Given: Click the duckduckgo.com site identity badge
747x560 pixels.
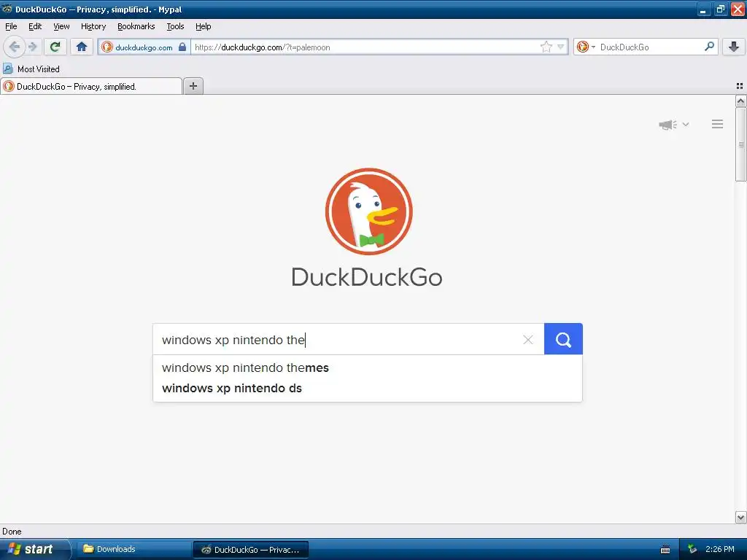Looking at the screenshot, I should 144,47.
